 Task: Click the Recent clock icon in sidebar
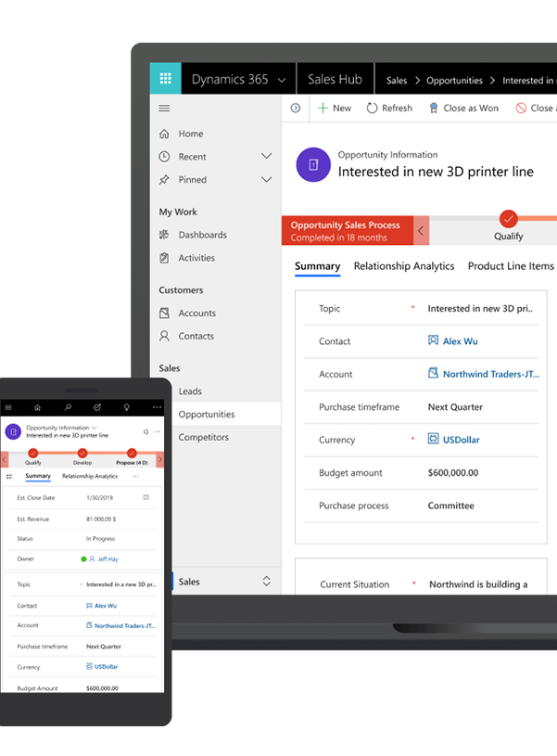coord(164,156)
